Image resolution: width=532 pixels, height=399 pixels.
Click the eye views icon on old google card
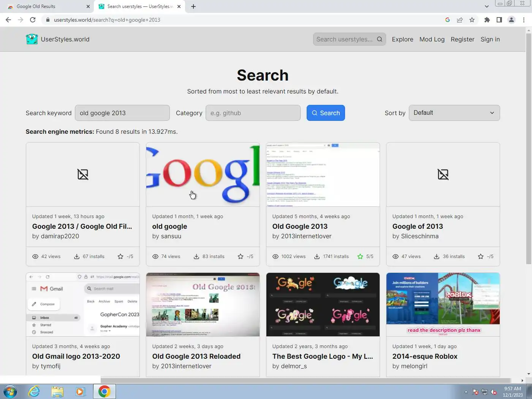coord(155,256)
